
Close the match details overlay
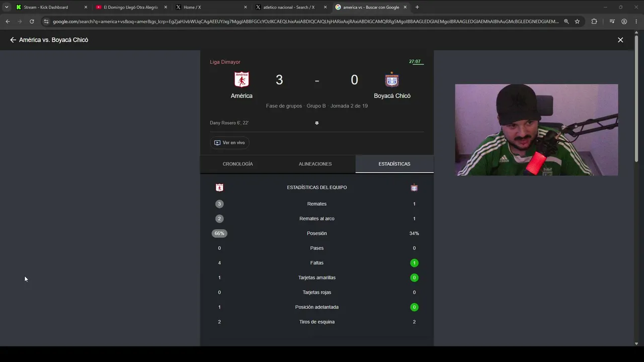pyautogui.click(x=620, y=40)
